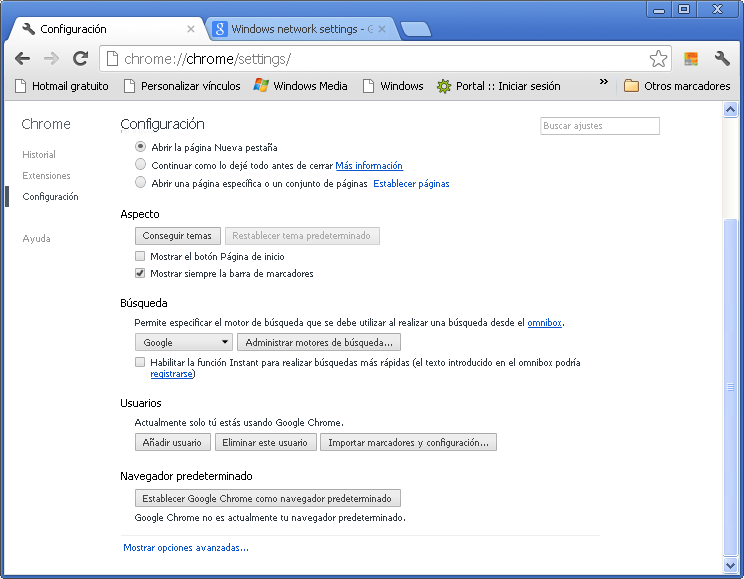This screenshot has height=579, width=744.
Task: Click the 'Buscar ajustes' search field
Action: pos(600,126)
